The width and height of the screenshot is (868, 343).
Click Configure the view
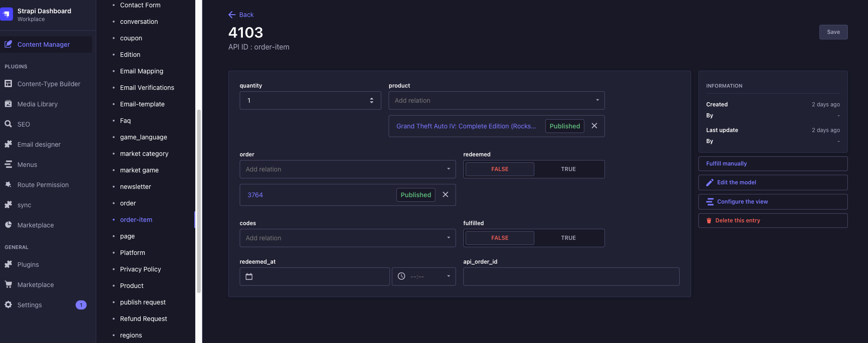(x=773, y=202)
